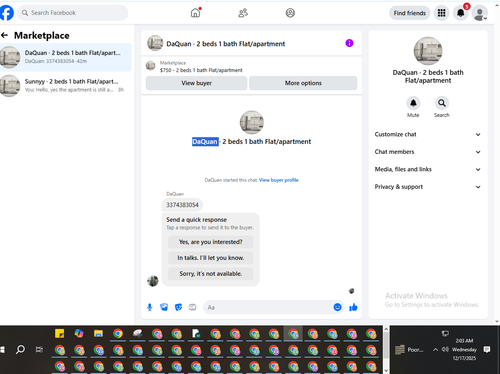The height and width of the screenshot is (374, 500).
Task: Click listing thumbnail in chat header
Action: pos(155,43)
